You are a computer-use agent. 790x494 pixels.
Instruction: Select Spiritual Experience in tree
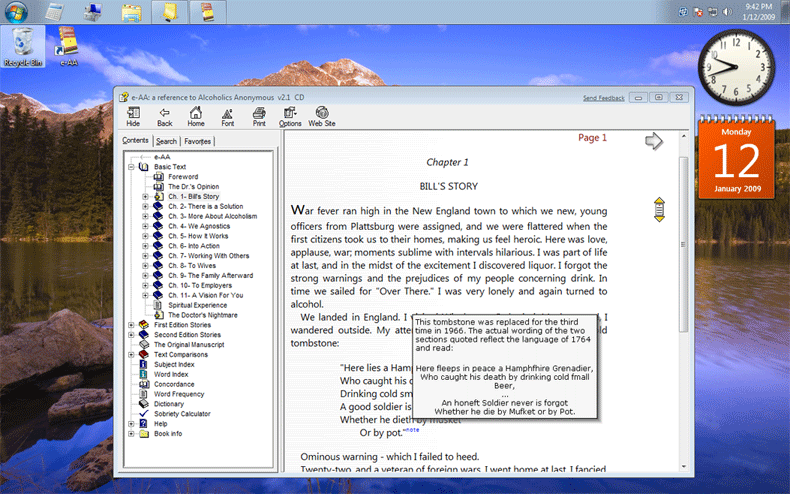198,305
